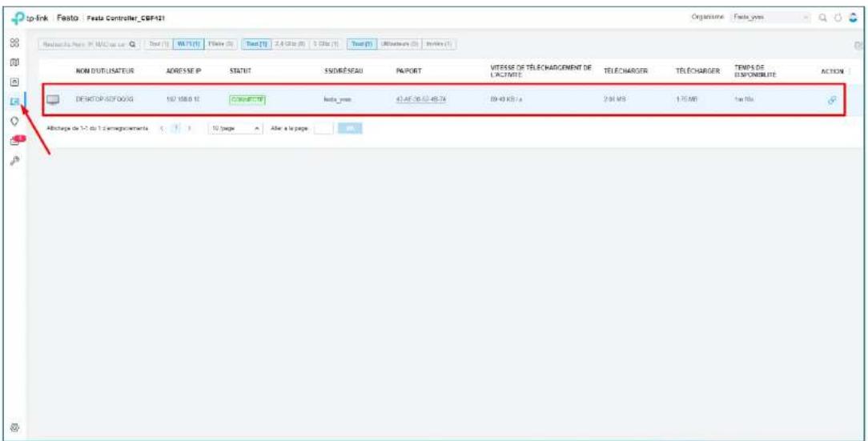Sort by NOM D'UTILISATEUR column header
This screenshot has height=441, width=868.
[104, 71]
